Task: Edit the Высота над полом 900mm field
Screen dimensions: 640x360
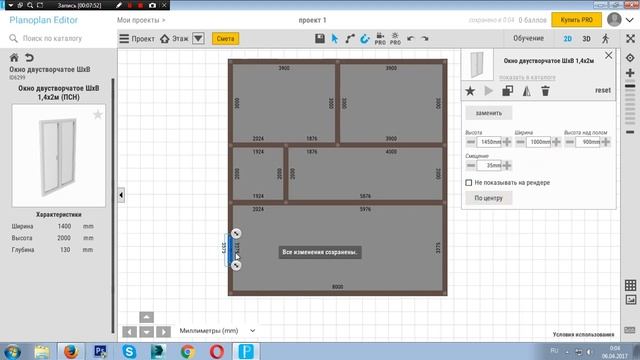Action: (x=588, y=142)
